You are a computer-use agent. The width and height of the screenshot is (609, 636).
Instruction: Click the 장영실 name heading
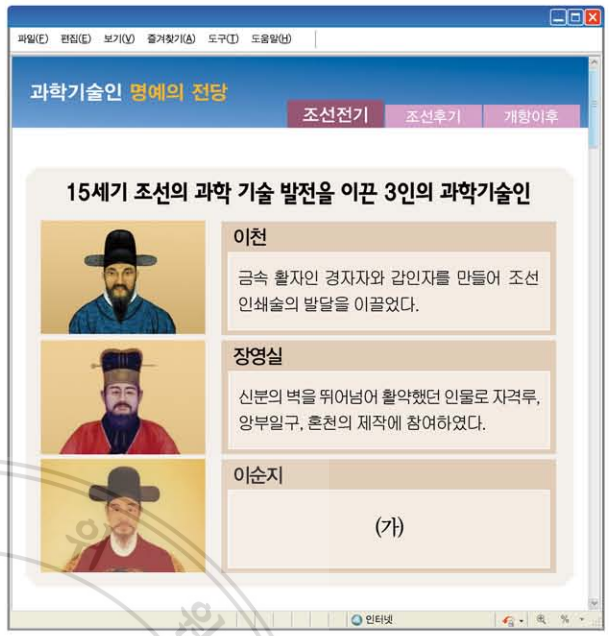tap(258, 356)
